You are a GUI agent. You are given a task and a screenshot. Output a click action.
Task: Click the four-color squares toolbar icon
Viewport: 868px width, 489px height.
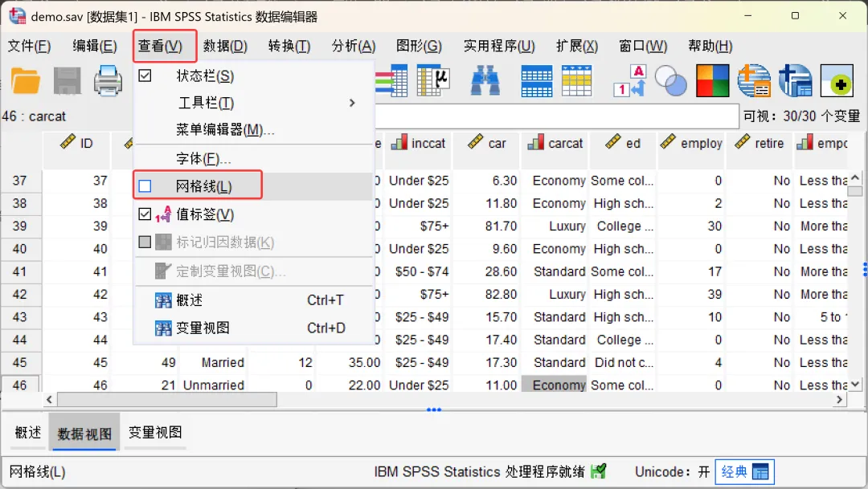(x=712, y=81)
